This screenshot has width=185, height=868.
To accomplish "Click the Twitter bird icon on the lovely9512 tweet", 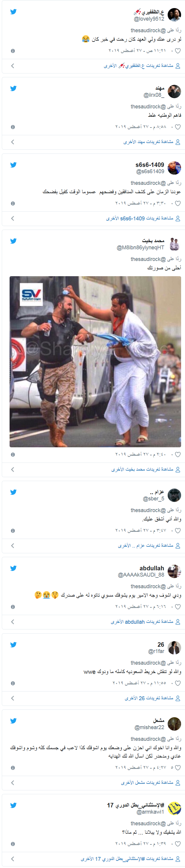I will pyautogui.click(x=13, y=12).
